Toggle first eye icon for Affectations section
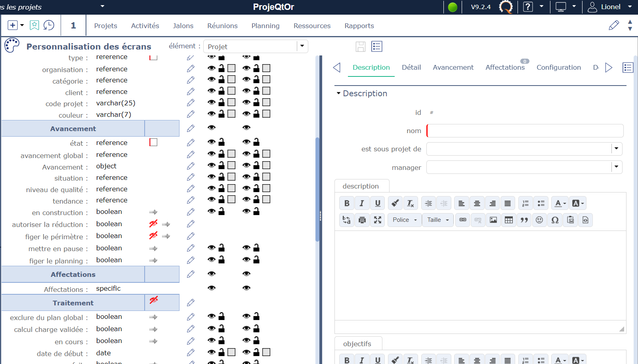The image size is (638, 364). pos(212,274)
